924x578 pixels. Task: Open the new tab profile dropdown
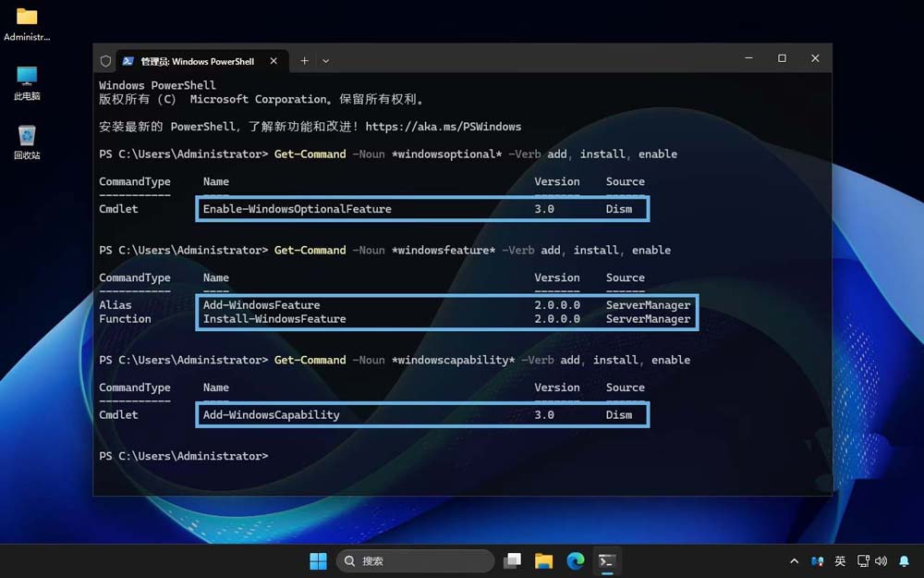click(326, 61)
